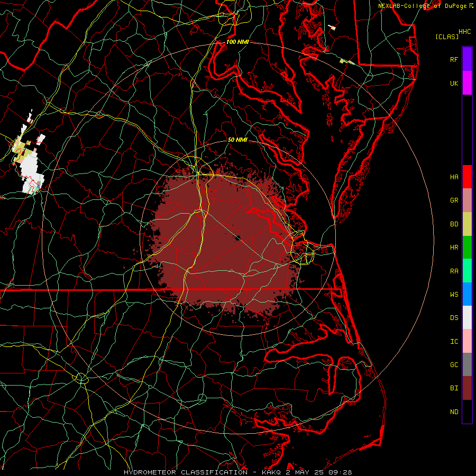Click the BD legend label

click(454, 224)
